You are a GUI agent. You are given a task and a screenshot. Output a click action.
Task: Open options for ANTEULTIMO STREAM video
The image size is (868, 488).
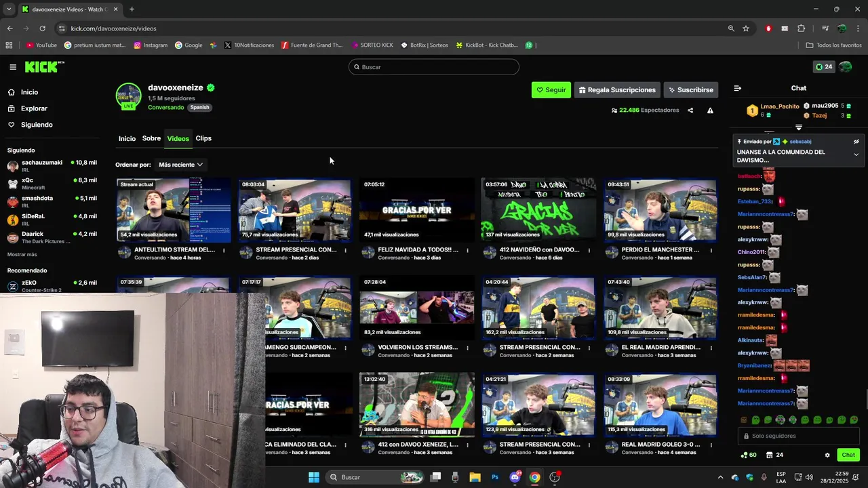[x=224, y=250]
